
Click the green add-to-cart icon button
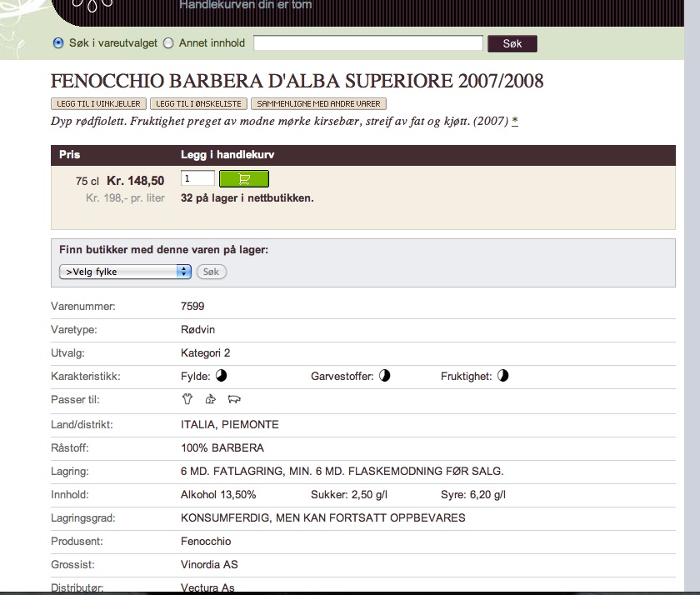244,179
